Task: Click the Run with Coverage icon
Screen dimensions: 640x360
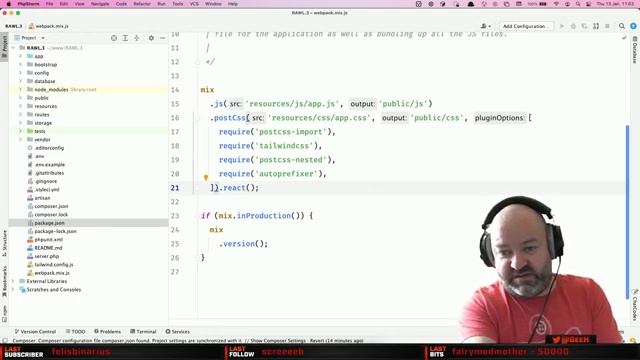Action: point(584,26)
